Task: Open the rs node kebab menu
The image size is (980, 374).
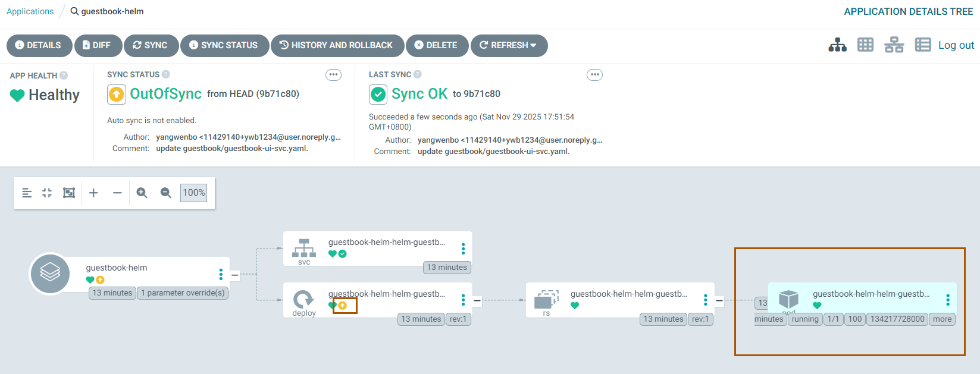Action: pyautogui.click(x=705, y=300)
